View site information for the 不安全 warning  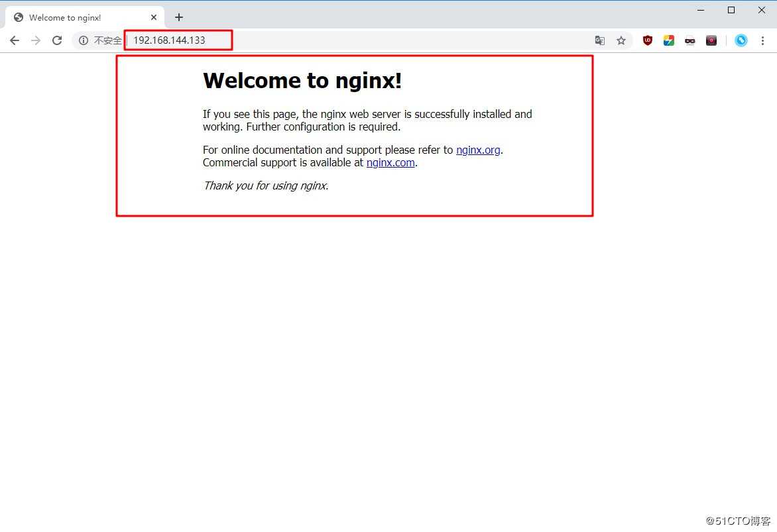click(x=84, y=40)
